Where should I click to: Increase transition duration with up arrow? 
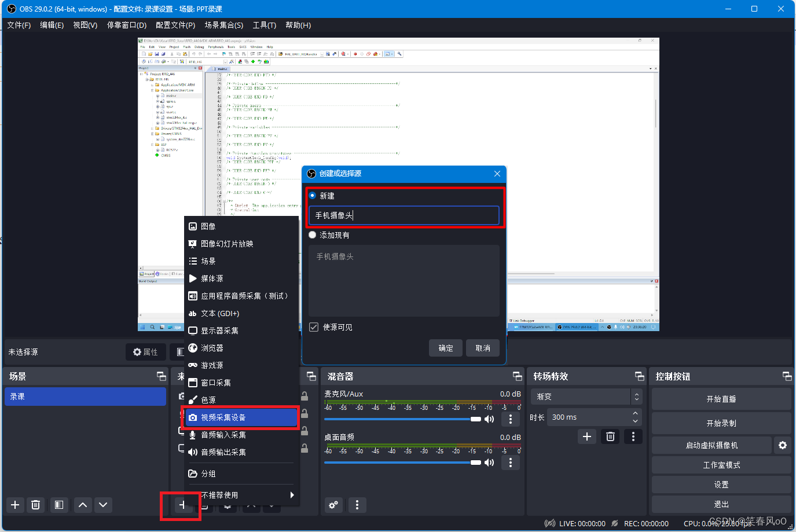pyautogui.click(x=636, y=413)
